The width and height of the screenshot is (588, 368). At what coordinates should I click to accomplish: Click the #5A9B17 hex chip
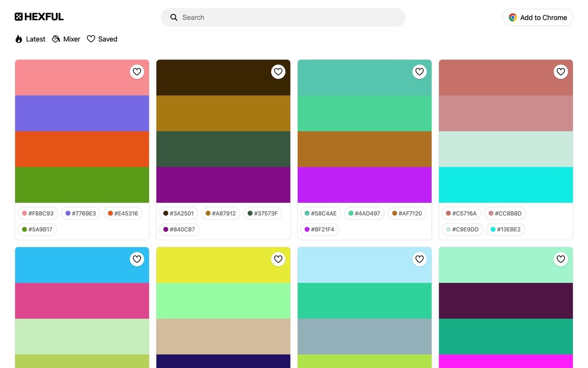37,230
